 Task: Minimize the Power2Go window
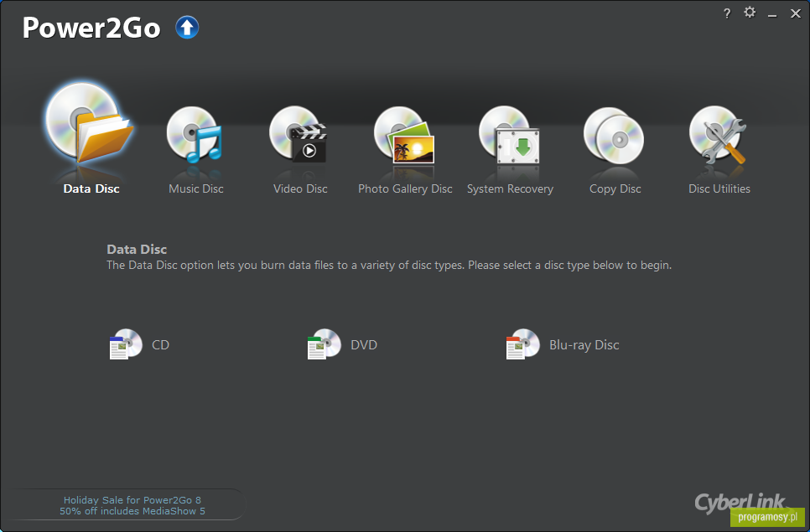tap(772, 15)
